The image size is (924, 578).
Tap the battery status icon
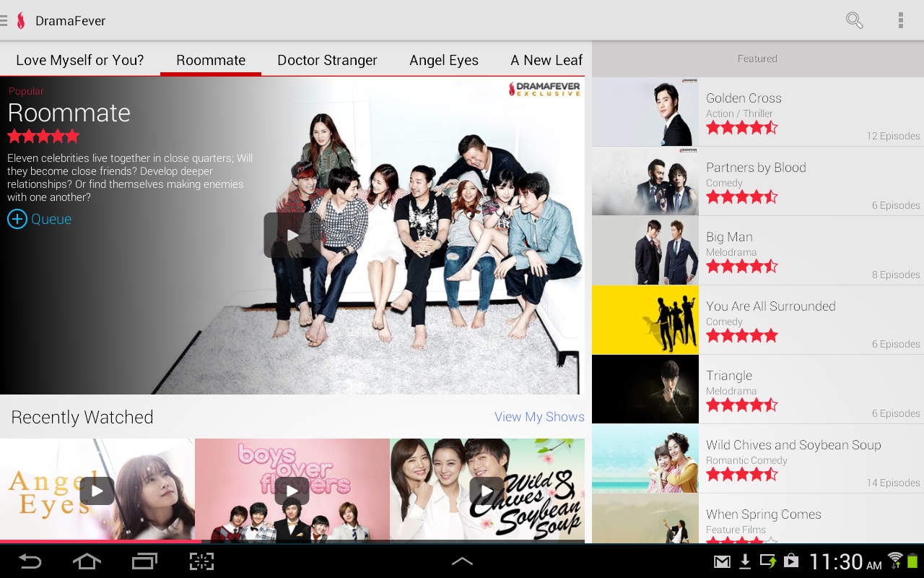tap(912, 560)
